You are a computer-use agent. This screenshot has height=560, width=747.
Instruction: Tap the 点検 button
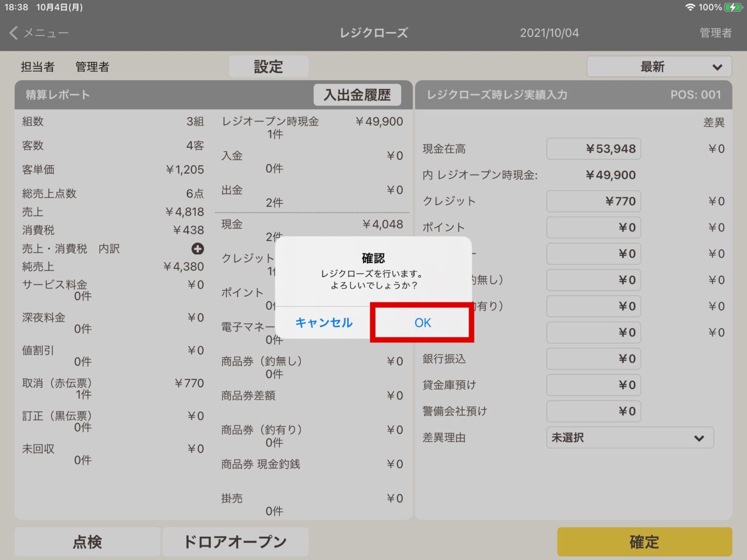[x=88, y=542]
